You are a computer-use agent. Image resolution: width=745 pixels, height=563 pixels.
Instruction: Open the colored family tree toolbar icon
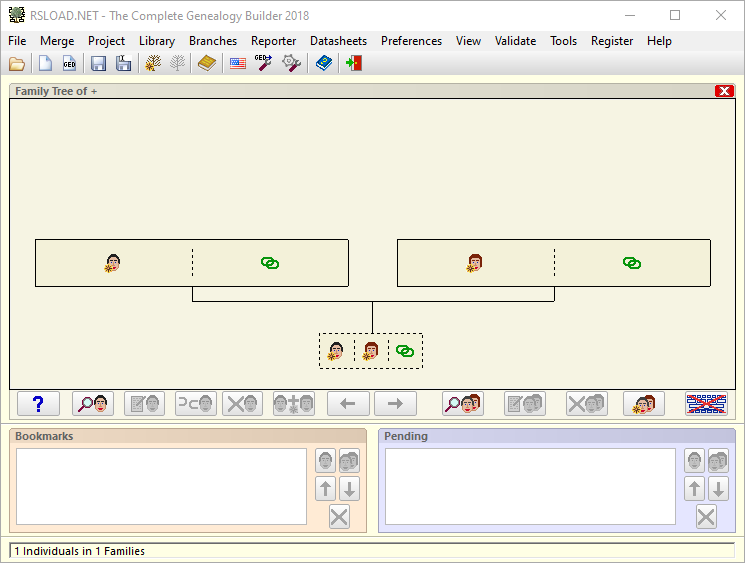click(x=153, y=63)
